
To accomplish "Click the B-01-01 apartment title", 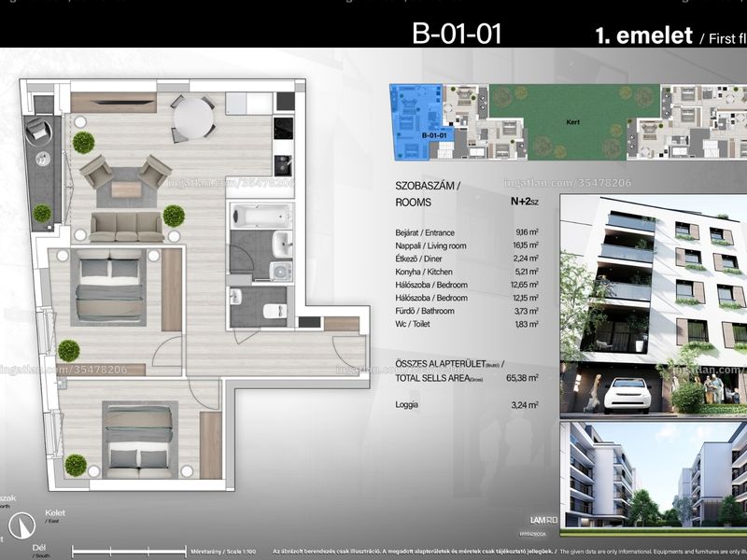I will (x=457, y=34).
